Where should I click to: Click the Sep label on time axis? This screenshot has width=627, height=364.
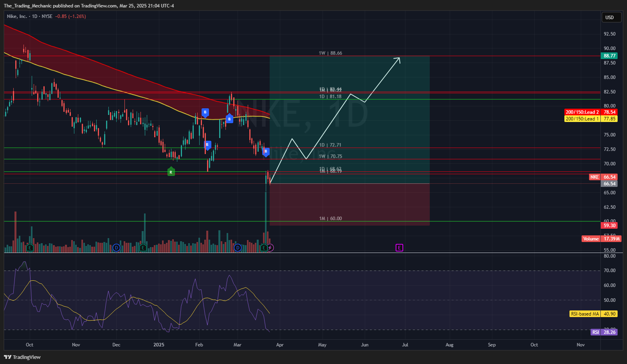(x=492, y=345)
